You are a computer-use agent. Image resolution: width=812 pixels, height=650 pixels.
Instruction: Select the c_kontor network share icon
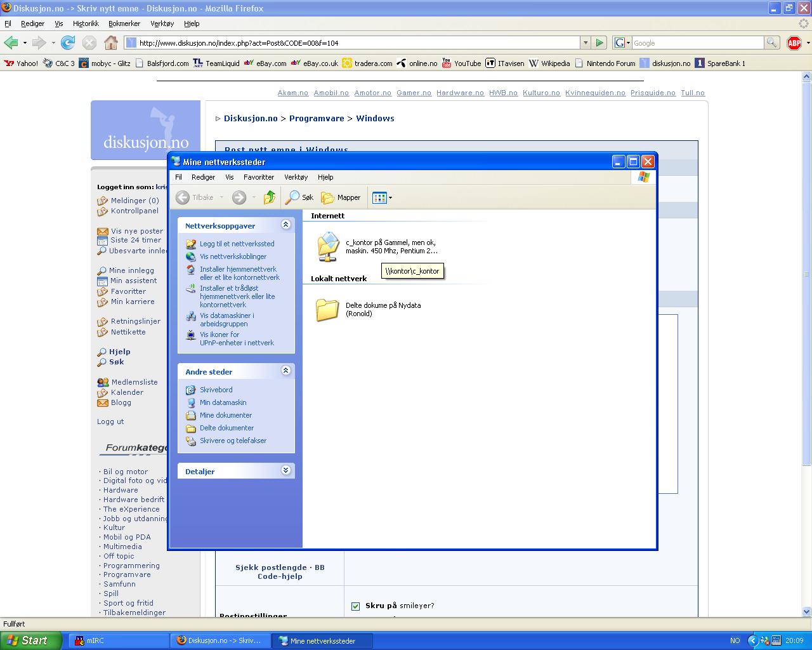(x=328, y=246)
